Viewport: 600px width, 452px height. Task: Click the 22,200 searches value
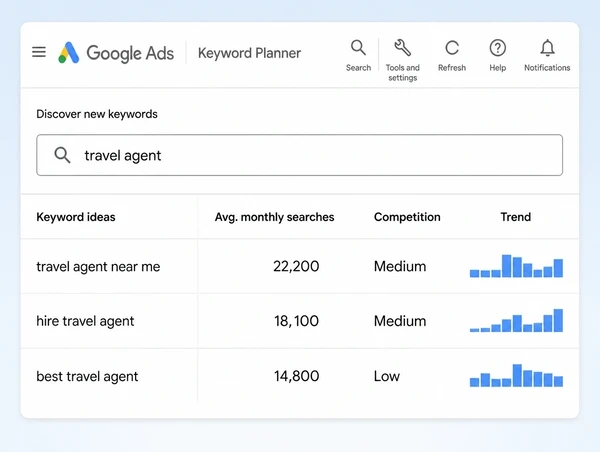[296, 266]
